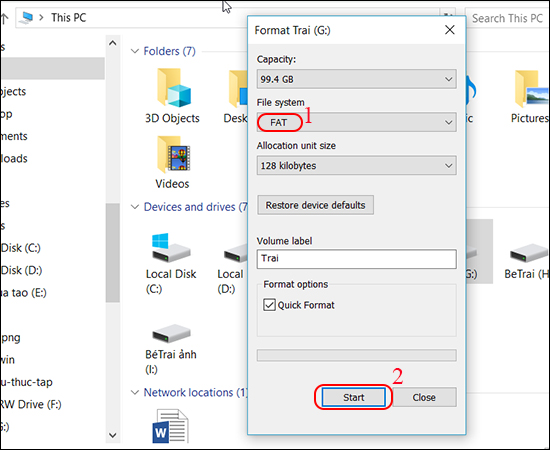Close the Format Trai (G:) dialog with X
The height and width of the screenshot is (450, 550).
[450, 30]
